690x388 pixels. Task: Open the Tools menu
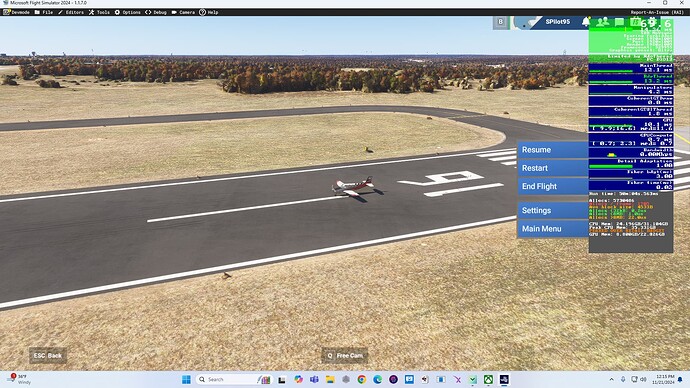[x=99, y=12]
